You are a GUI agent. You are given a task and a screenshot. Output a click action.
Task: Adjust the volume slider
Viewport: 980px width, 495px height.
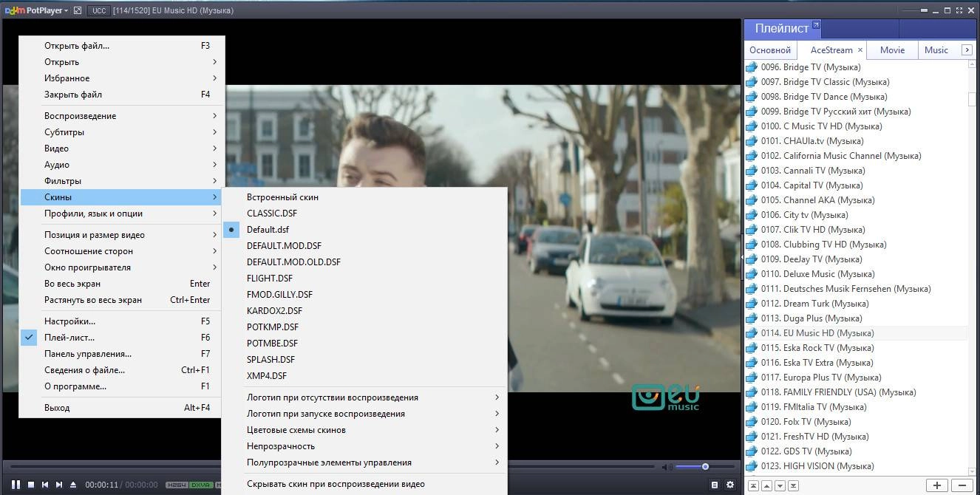(x=705, y=467)
